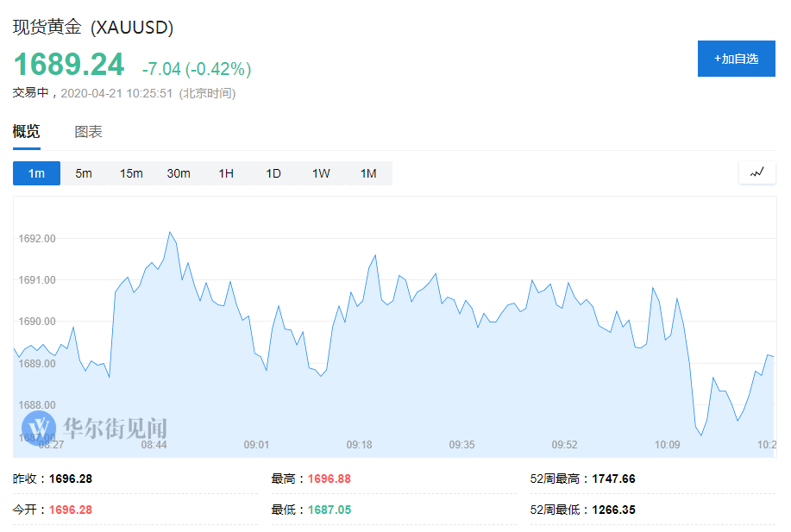The height and width of the screenshot is (532, 791).
Task: Click the 最低 value 1687.05
Action: 330,510
